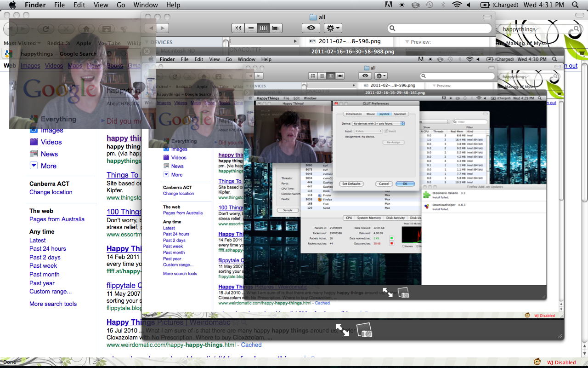Click the Wi-Fi status icon
Screen dimensions: 588x368
click(456, 5)
